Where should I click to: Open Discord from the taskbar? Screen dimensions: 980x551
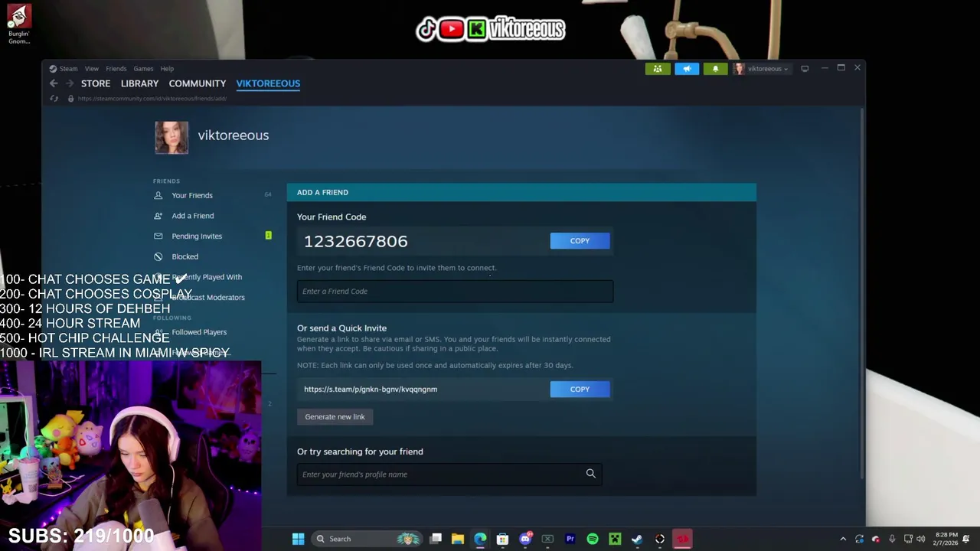coord(525,539)
